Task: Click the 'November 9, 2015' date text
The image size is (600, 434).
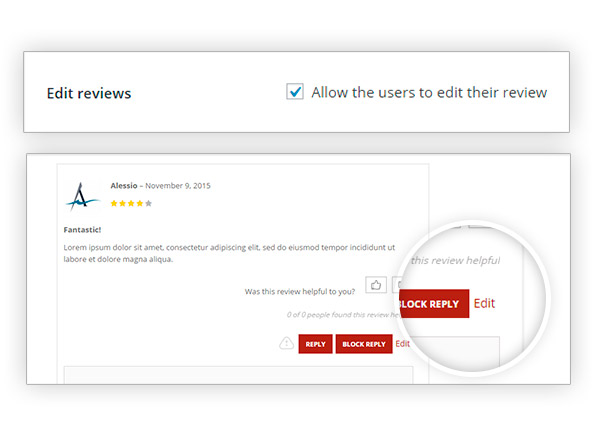Action: pyautogui.click(x=178, y=186)
